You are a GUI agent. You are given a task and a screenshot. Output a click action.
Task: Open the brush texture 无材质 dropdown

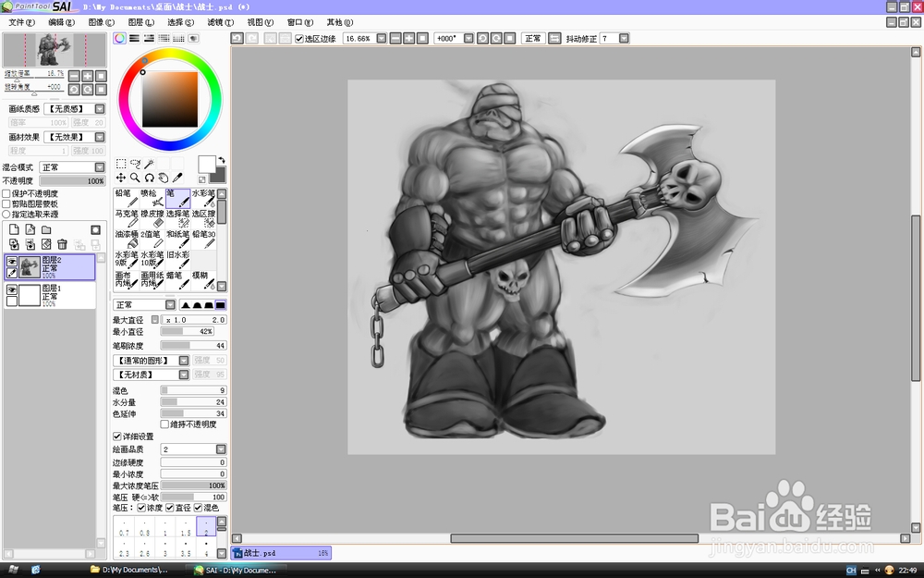pyautogui.click(x=184, y=375)
